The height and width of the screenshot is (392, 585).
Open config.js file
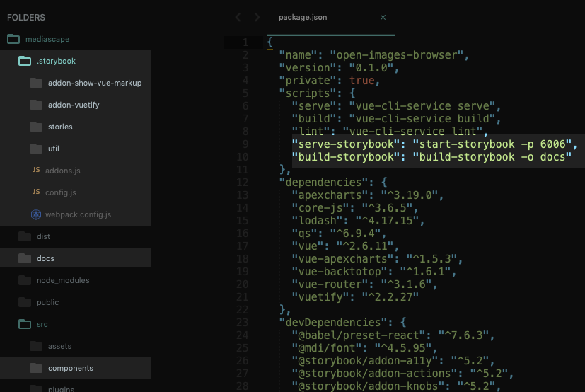coord(60,192)
